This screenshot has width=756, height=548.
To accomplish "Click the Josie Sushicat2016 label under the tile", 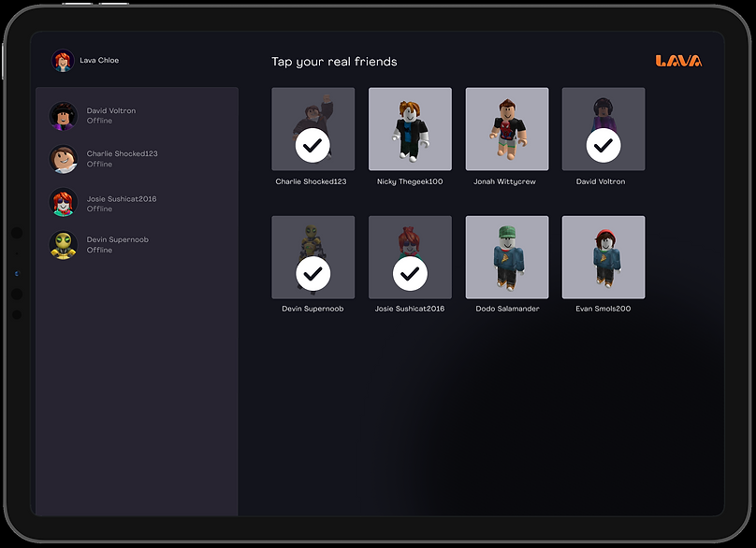I will [410, 309].
